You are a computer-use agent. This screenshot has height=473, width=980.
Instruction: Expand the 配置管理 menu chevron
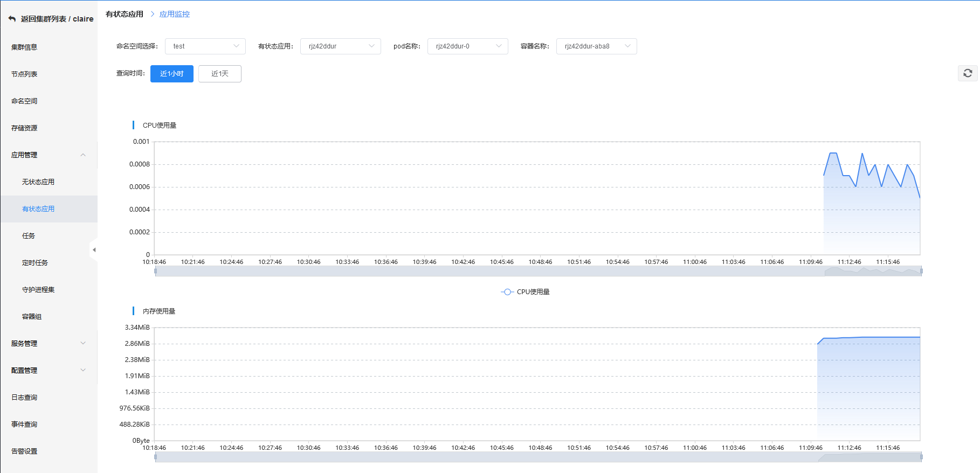pyautogui.click(x=83, y=370)
